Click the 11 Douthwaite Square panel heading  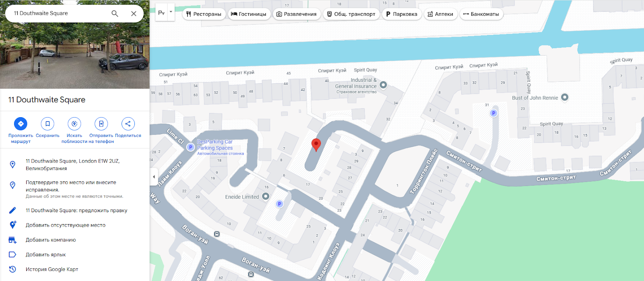pos(47,100)
